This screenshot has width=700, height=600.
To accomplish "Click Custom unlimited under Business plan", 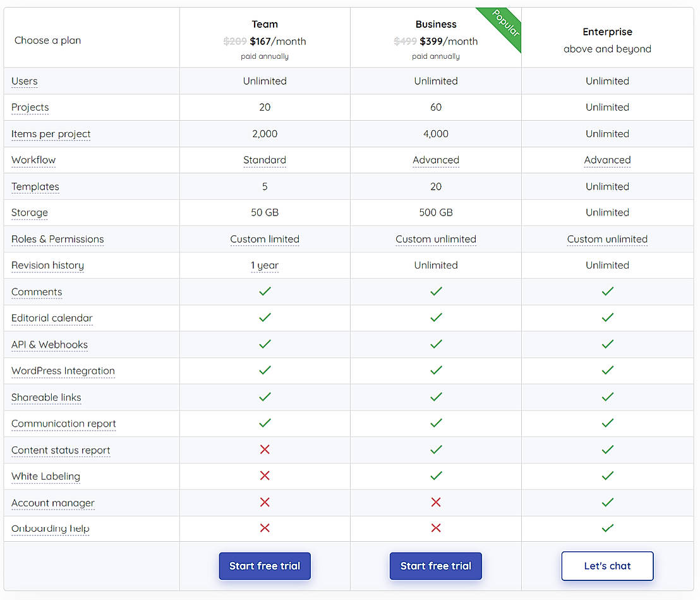I will [436, 239].
